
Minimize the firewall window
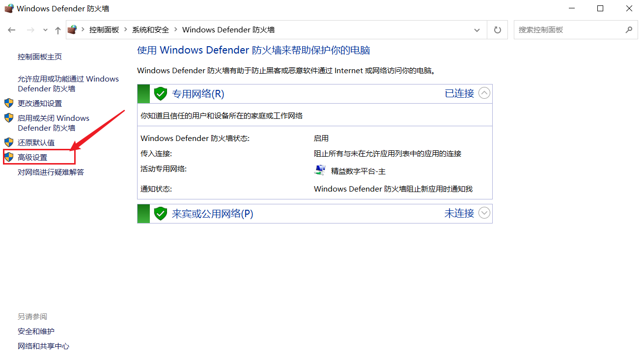(x=571, y=8)
